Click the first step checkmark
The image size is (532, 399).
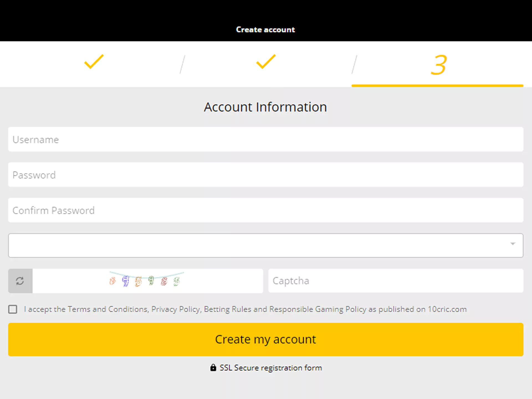pos(94,61)
